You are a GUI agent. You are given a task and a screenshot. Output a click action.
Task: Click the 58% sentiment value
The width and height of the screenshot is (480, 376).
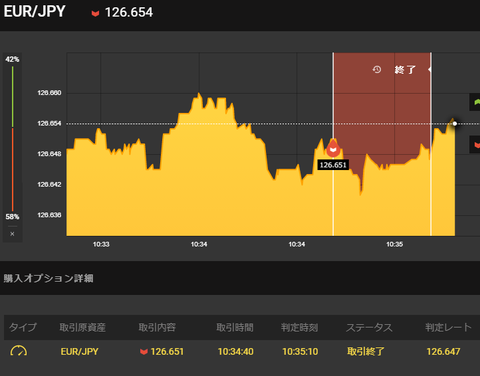point(12,217)
